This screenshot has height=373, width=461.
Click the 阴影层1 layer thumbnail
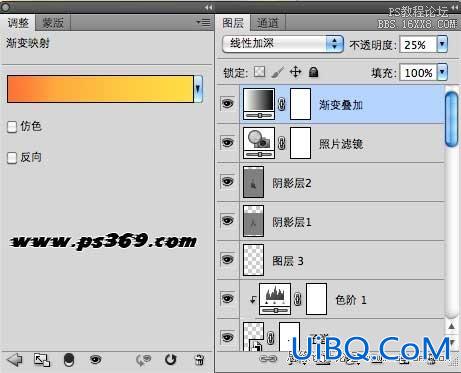click(x=253, y=221)
